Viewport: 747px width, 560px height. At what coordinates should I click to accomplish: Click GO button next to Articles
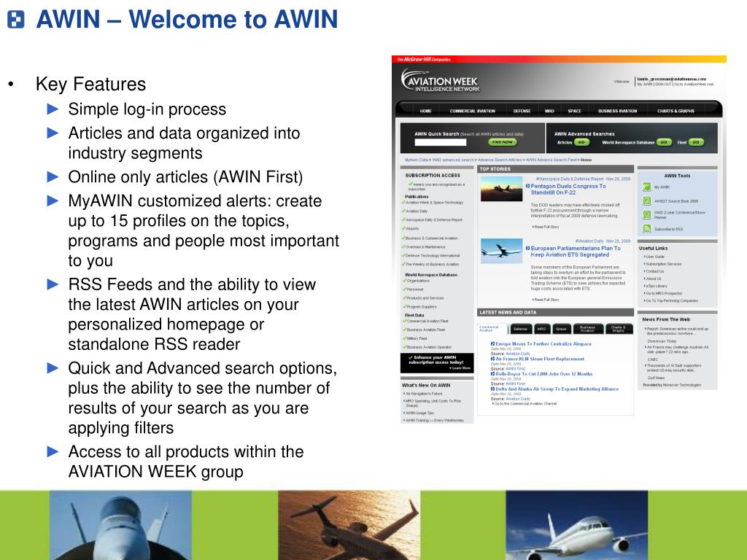581,142
